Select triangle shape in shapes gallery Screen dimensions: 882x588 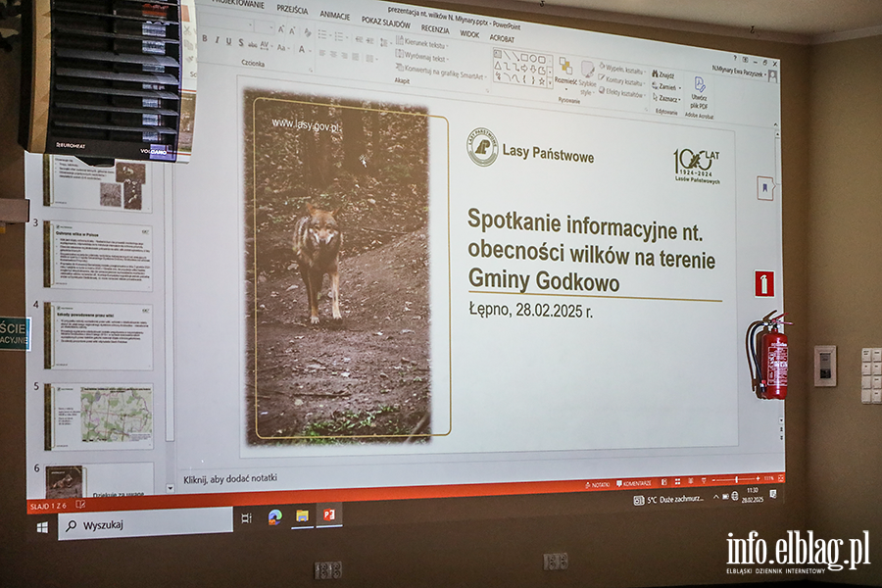[x=497, y=66]
